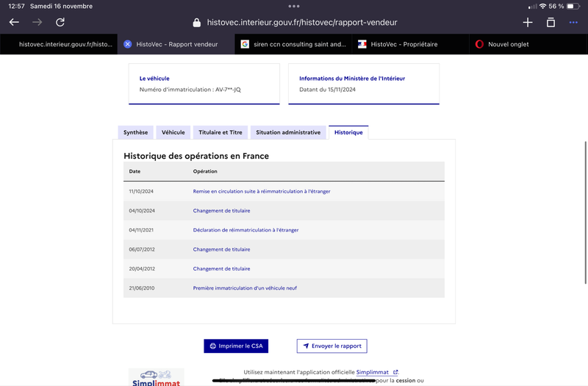
Task: Switch to Nouvel onglet browser tab
Action: 528,44
